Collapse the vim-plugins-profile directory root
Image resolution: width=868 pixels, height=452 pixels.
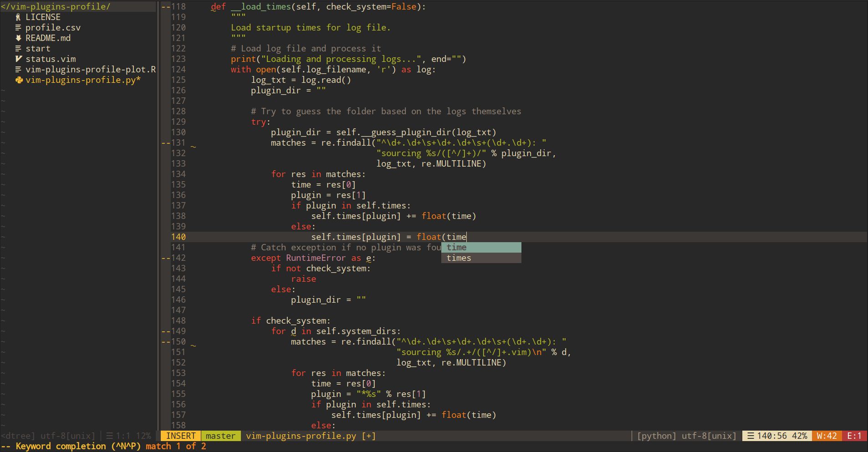55,6
